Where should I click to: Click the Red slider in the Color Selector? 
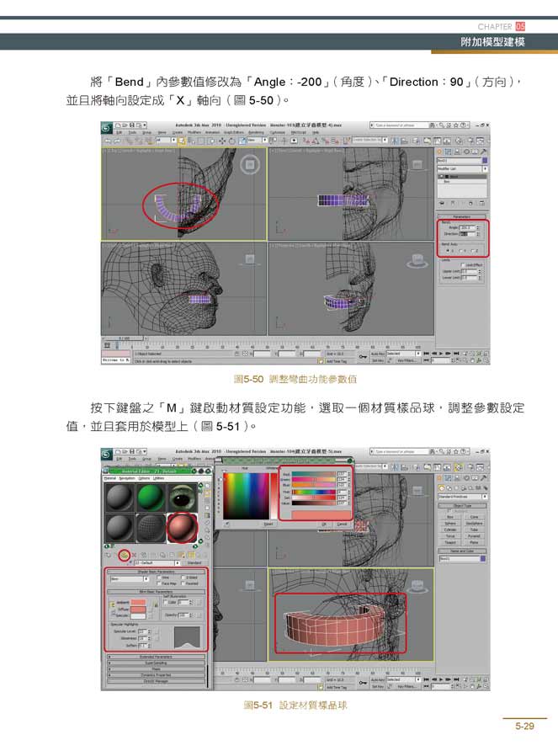pos(314,475)
